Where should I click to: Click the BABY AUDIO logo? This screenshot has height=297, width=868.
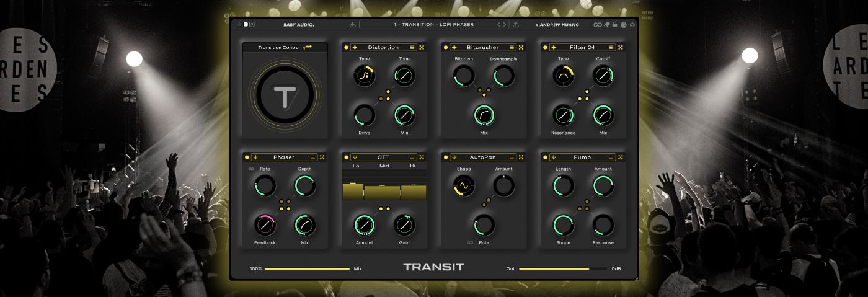click(299, 25)
